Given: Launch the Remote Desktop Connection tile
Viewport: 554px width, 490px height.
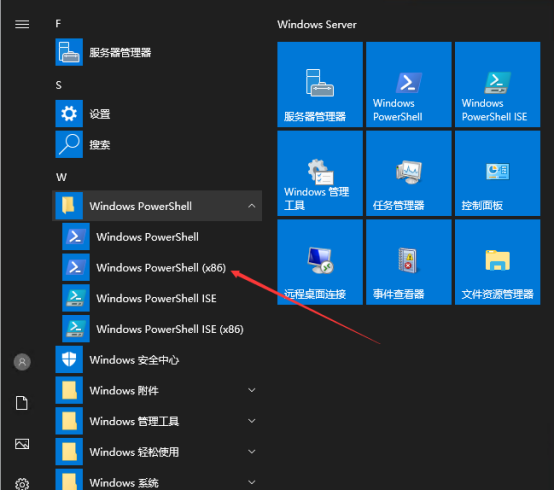Looking at the screenshot, I should click(320, 262).
